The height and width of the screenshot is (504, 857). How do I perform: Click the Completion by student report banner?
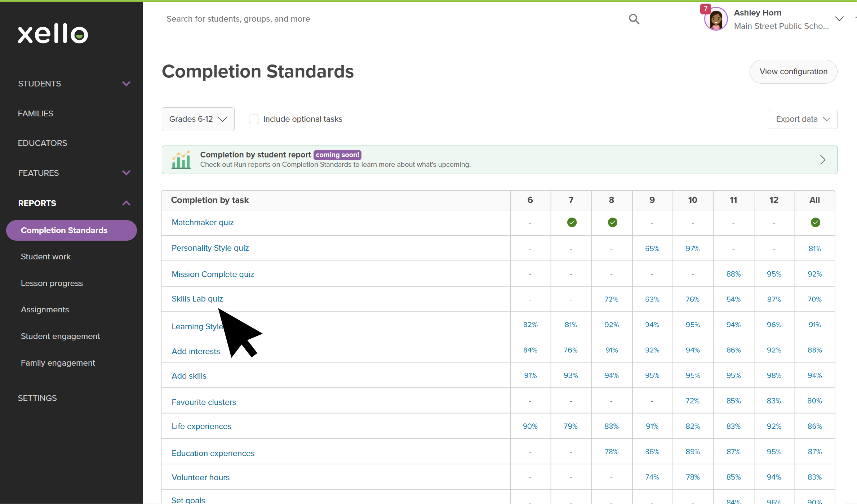[x=499, y=160]
